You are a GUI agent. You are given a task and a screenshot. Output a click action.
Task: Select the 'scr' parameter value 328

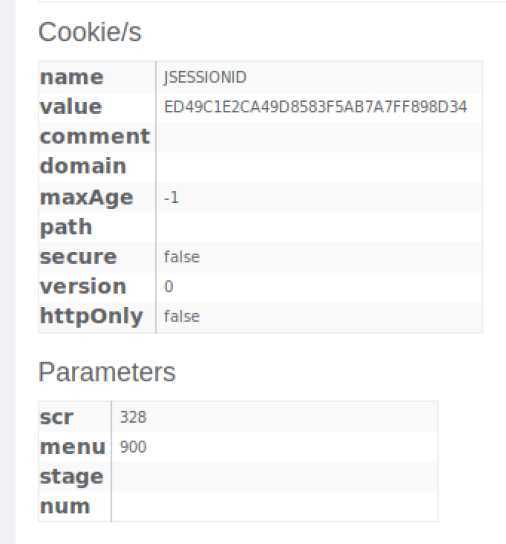point(133,417)
